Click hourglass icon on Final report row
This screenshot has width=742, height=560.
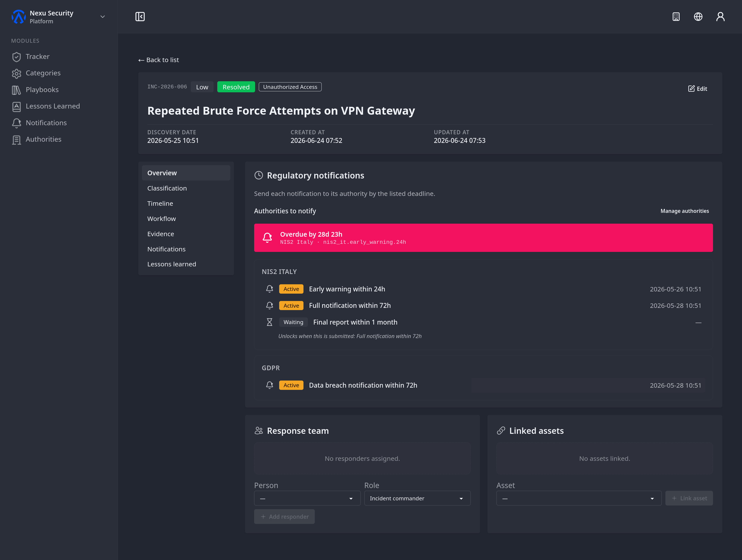point(269,322)
